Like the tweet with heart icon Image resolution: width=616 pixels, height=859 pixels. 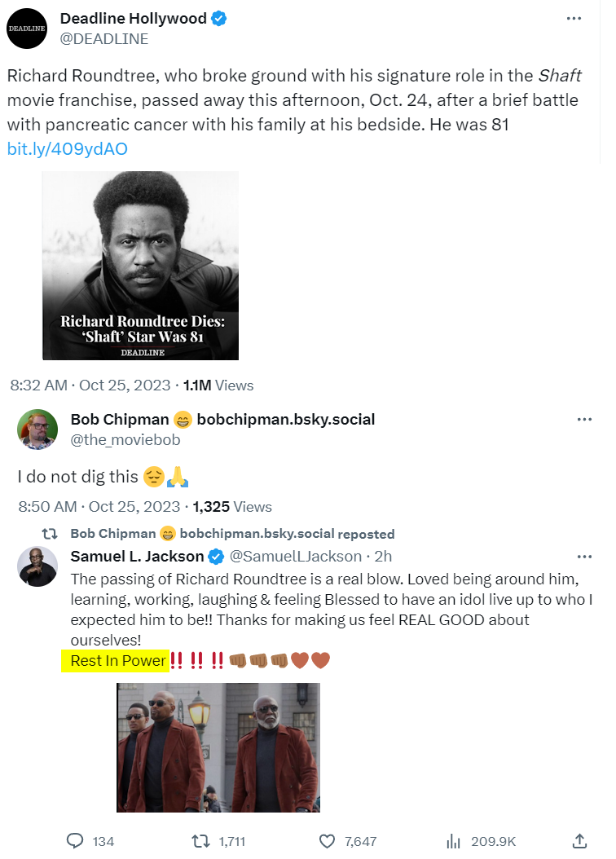click(x=328, y=840)
